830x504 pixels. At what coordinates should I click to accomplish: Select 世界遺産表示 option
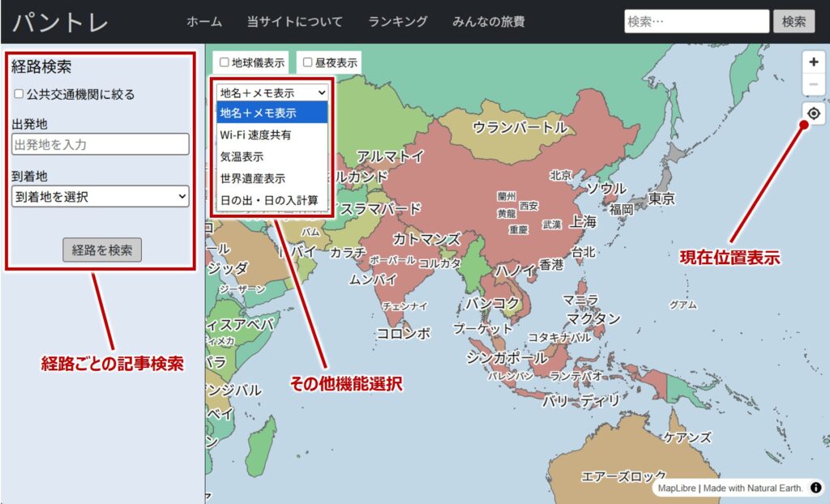click(x=252, y=177)
